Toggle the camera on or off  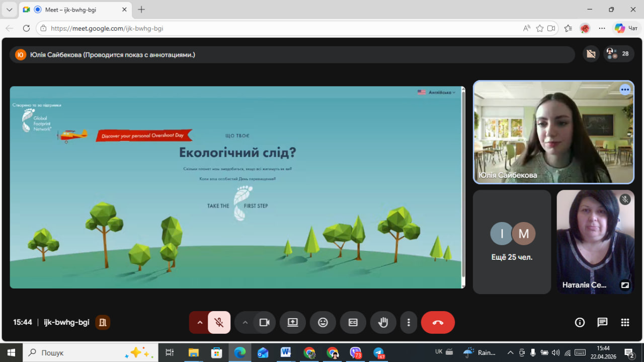(264, 323)
